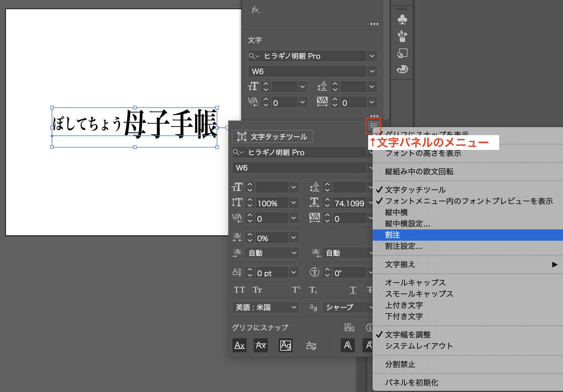Toggle the 文字タッチツール checkmark in the menu
Screen dimensions: 563x392
pos(415,190)
